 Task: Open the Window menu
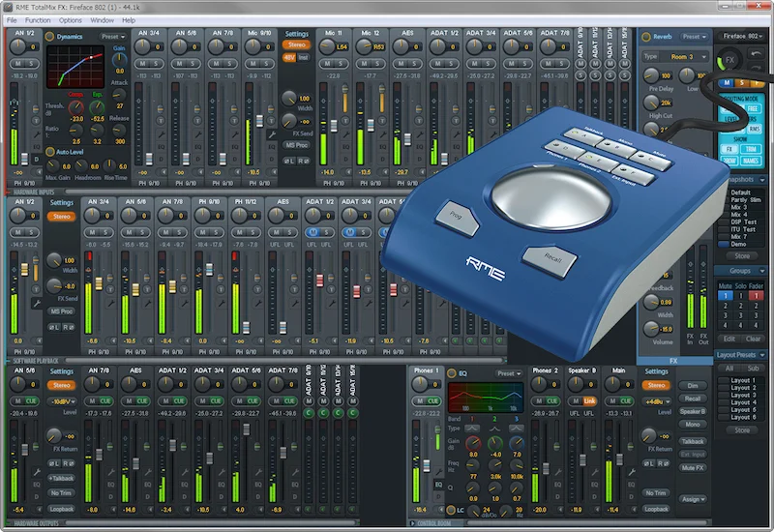pos(102,20)
